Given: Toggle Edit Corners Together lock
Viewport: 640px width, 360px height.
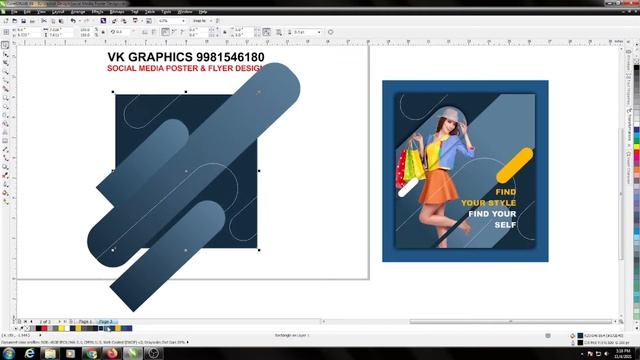Looking at the screenshot, I should [x=225, y=32].
